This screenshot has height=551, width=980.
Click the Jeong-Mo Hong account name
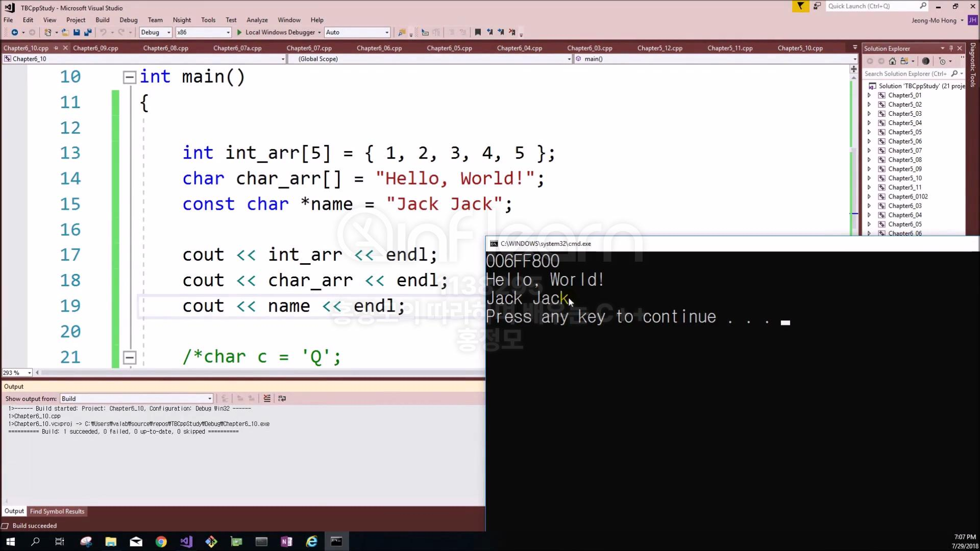(x=934, y=20)
